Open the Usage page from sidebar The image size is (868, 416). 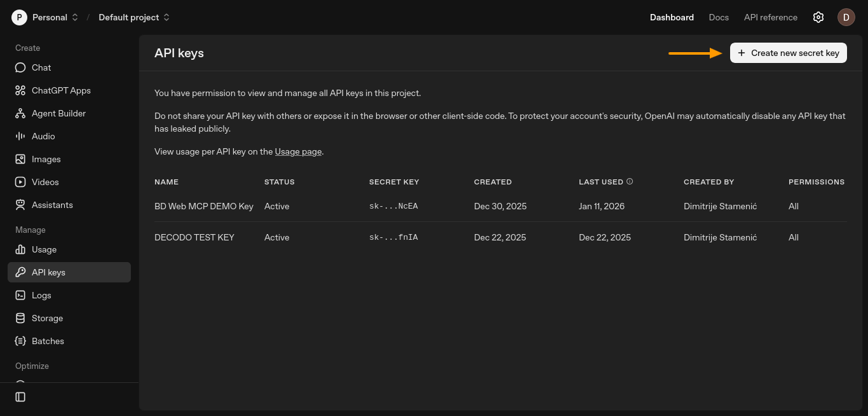[x=44, y=249]
